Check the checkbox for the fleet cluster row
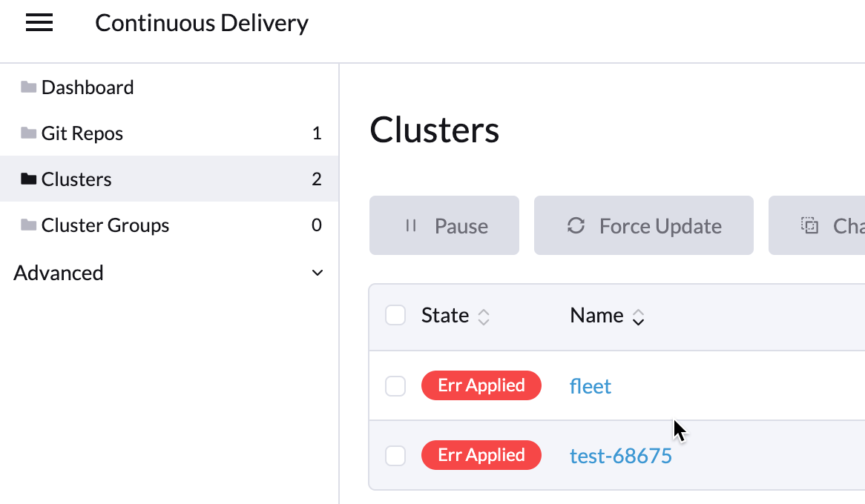The height and width of the screenshot is (504, 865). coord(395,385)
